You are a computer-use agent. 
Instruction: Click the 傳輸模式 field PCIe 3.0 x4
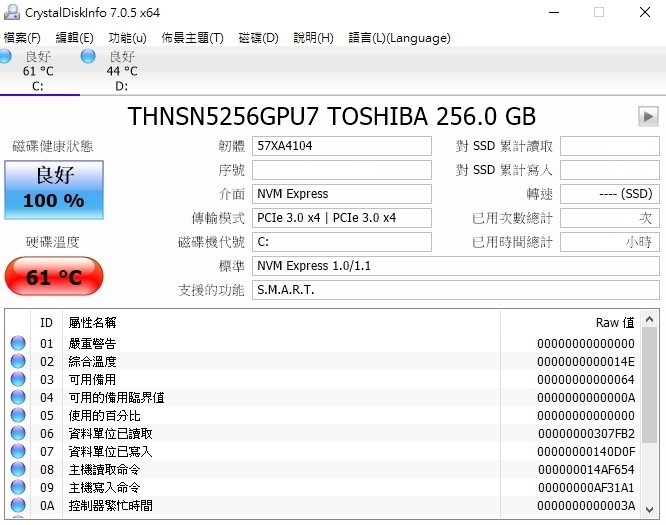click(x=342, y=218)
